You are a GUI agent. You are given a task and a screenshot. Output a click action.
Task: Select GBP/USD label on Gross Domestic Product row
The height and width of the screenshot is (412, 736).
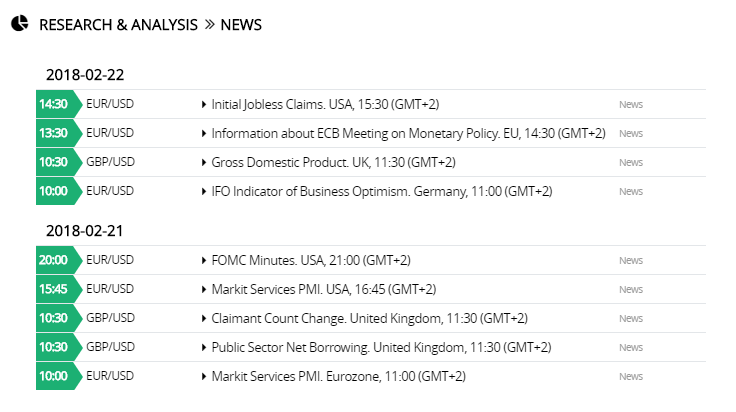(110, 162)
